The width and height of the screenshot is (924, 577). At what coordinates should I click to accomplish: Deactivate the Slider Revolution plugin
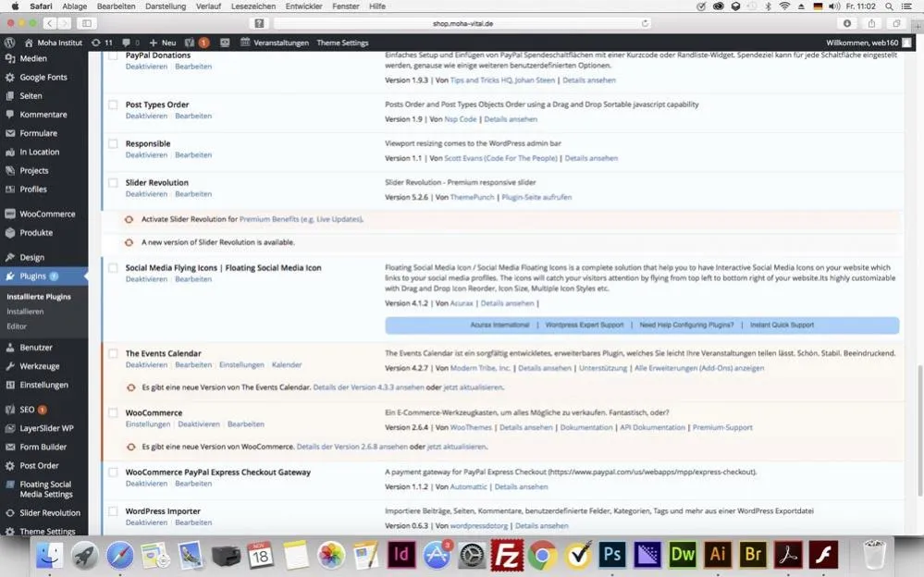[146, 194]
